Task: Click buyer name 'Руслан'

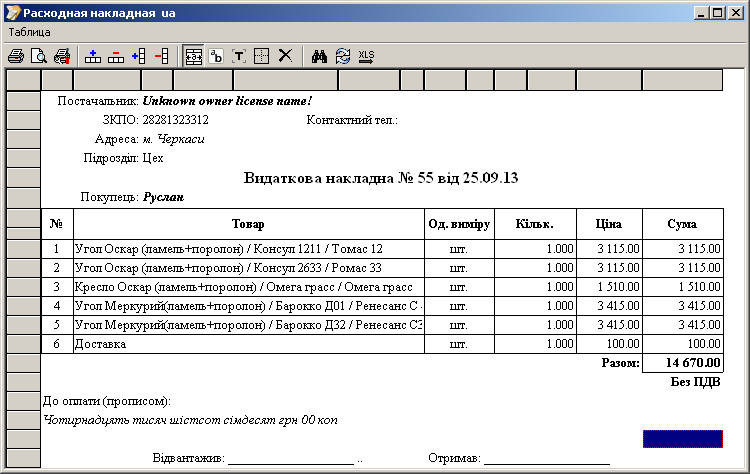Action: pos(164,197)
